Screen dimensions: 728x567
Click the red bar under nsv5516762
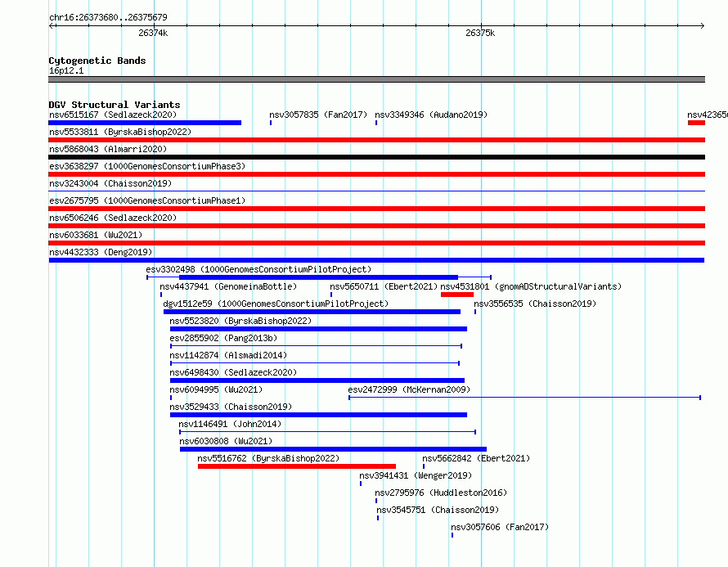[297, 466]
